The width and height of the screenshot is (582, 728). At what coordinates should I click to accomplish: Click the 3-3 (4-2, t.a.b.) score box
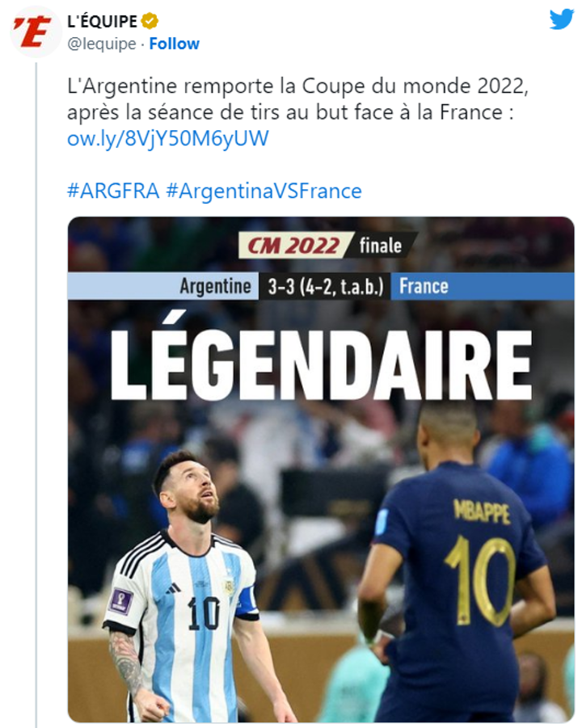(x=325, y=286)
